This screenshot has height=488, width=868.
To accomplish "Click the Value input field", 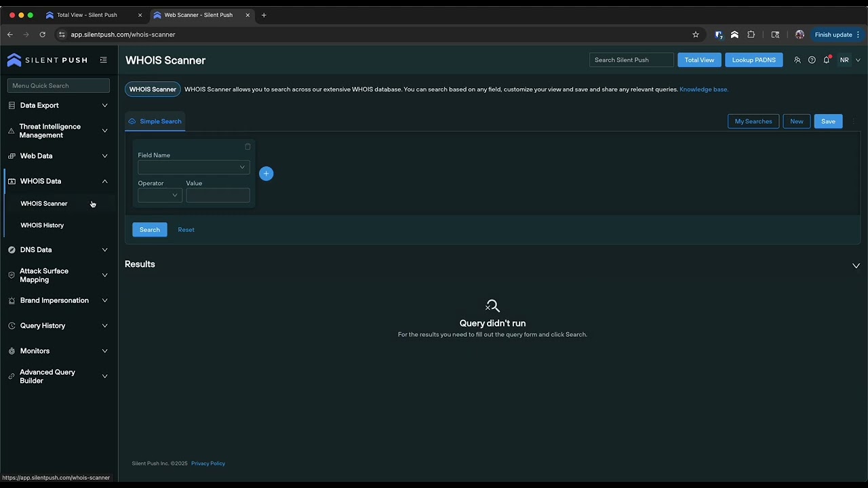I will pos(218,195).
